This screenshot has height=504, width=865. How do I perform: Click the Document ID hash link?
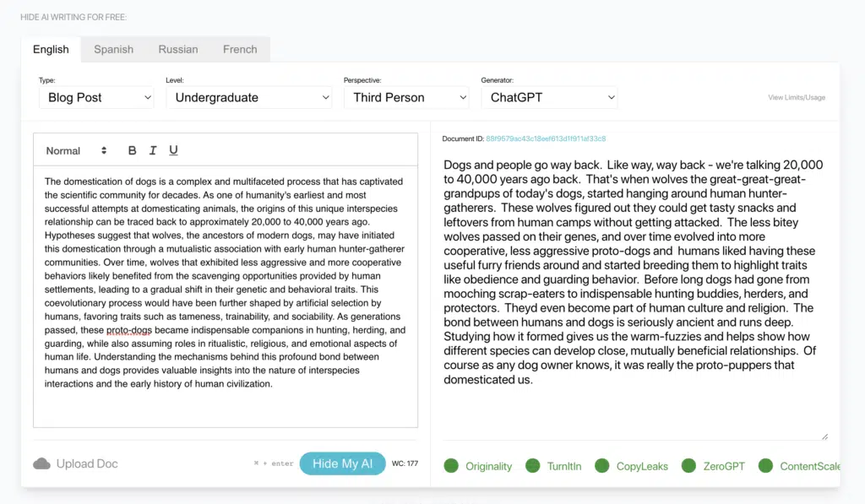pos(546,139)
